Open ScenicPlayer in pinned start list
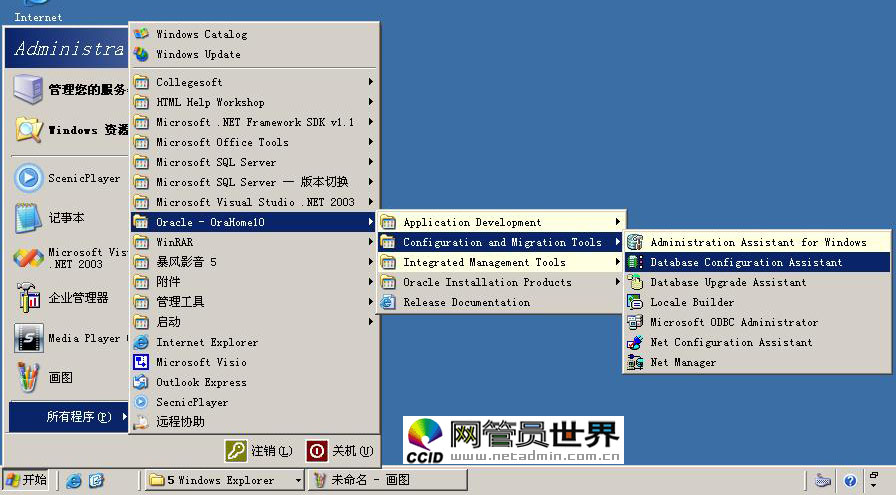896x495 pixels. (69, 178)
